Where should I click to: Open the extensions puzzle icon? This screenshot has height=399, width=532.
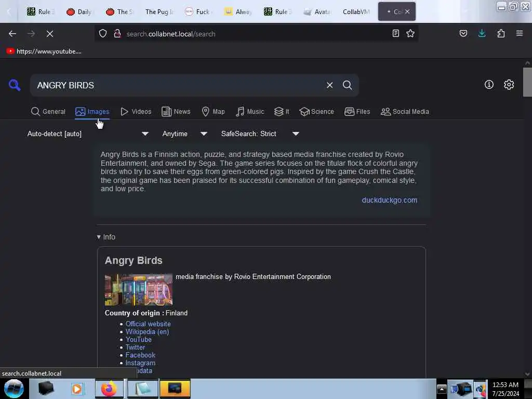tap(501, 34)
